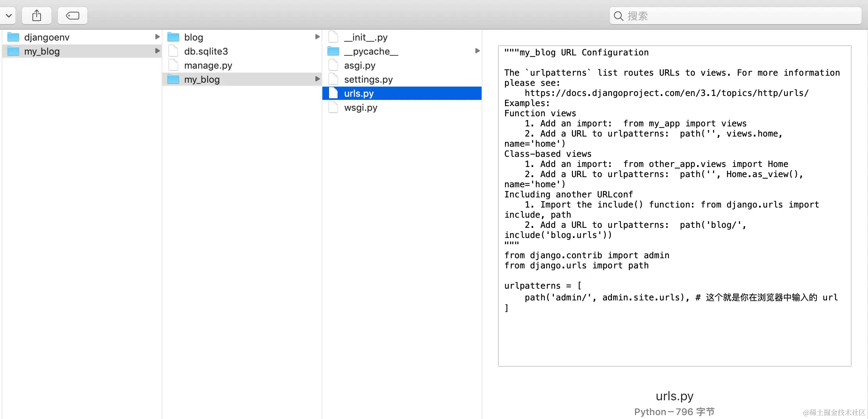Click the 'urlpatterns = [' line in preview
Viewport: 868px width, 419px height.
(x=543, y=286)
